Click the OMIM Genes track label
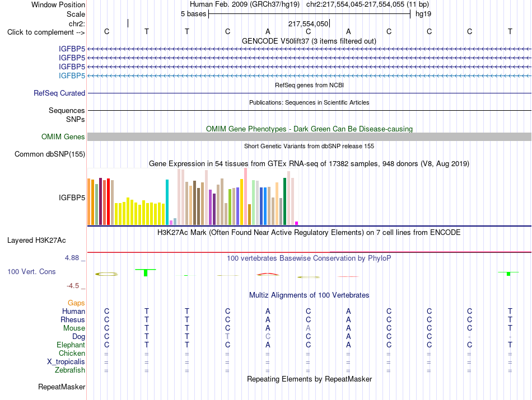The image size is (532, 400). (x=63, y=137)
